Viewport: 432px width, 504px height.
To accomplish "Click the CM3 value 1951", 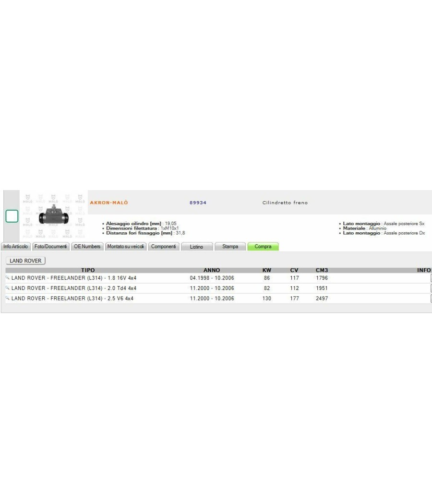I will point(322,288).
